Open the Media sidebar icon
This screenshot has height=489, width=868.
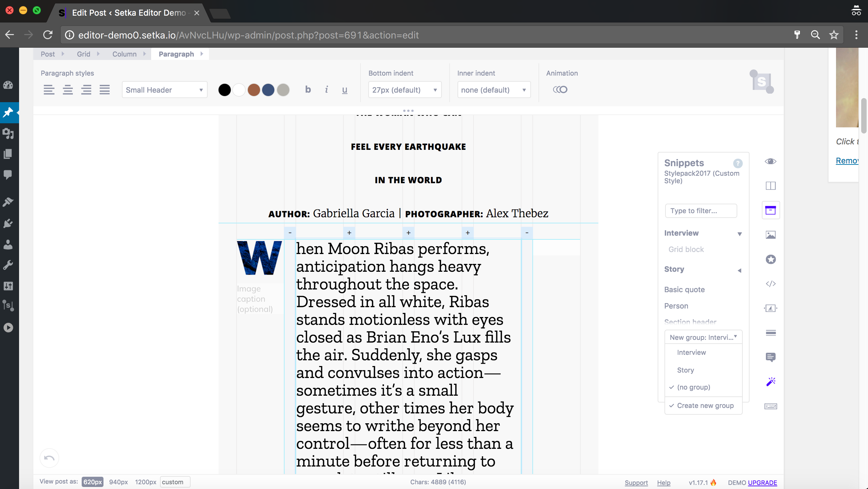coord(8,133)
